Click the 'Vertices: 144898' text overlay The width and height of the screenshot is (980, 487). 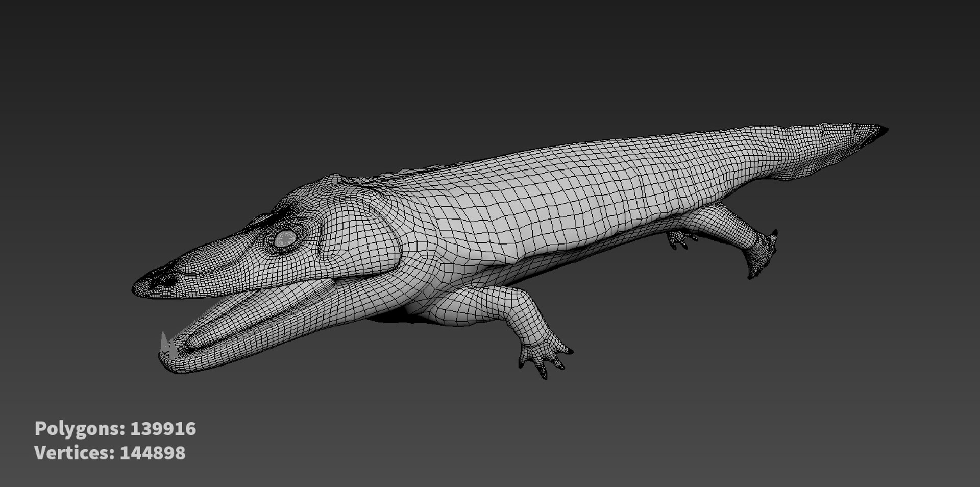(110, 453)
